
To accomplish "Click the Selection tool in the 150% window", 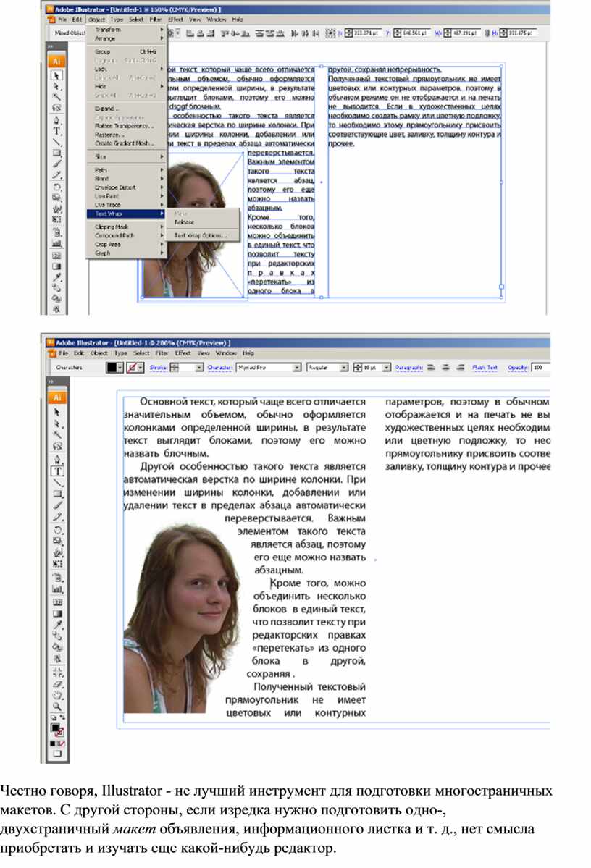I will 56,75.
